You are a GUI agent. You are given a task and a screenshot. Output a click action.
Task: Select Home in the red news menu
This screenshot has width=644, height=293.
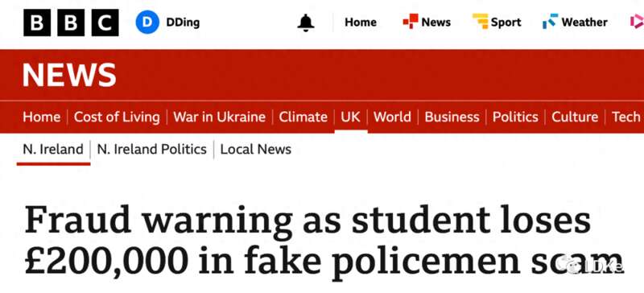coord(42,117)
